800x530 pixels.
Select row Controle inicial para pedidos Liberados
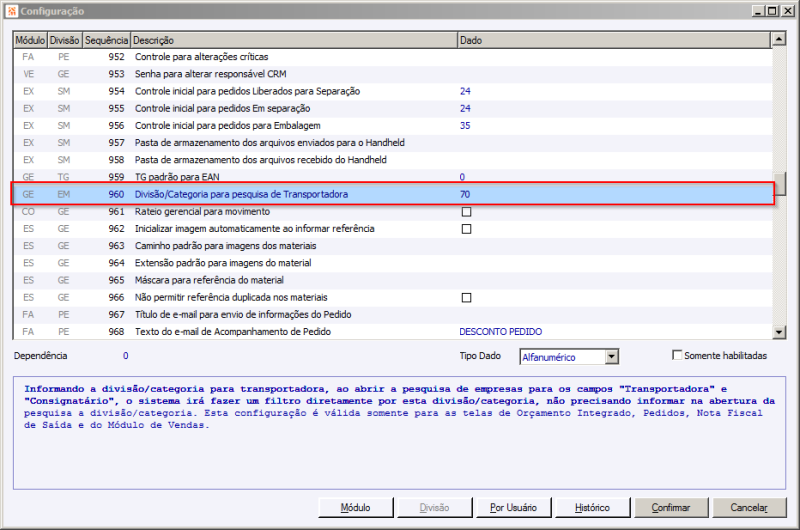tap(392, 91)
